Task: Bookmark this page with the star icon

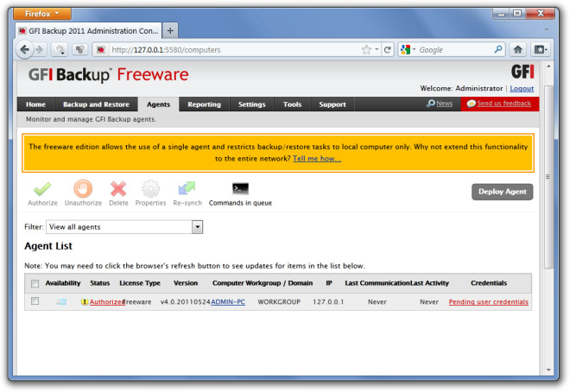Action: [366, 50]
